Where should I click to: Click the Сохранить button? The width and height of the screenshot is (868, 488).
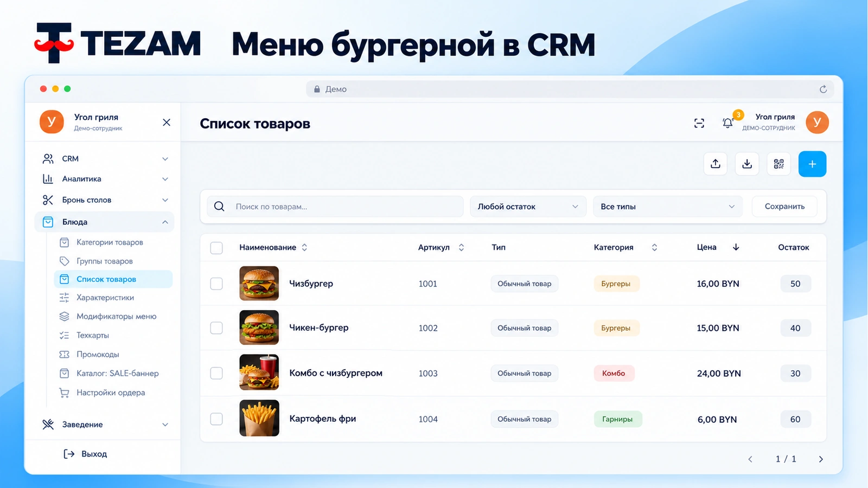pos(784,207)
